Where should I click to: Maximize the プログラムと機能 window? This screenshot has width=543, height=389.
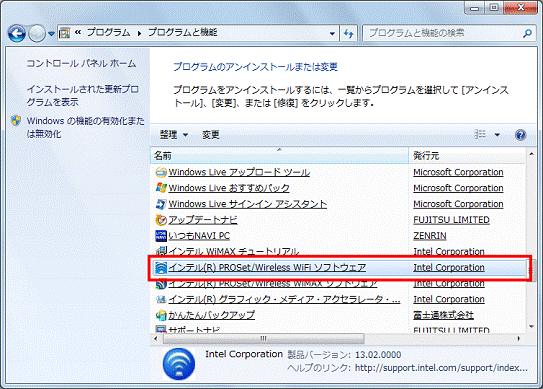point(494,8)
